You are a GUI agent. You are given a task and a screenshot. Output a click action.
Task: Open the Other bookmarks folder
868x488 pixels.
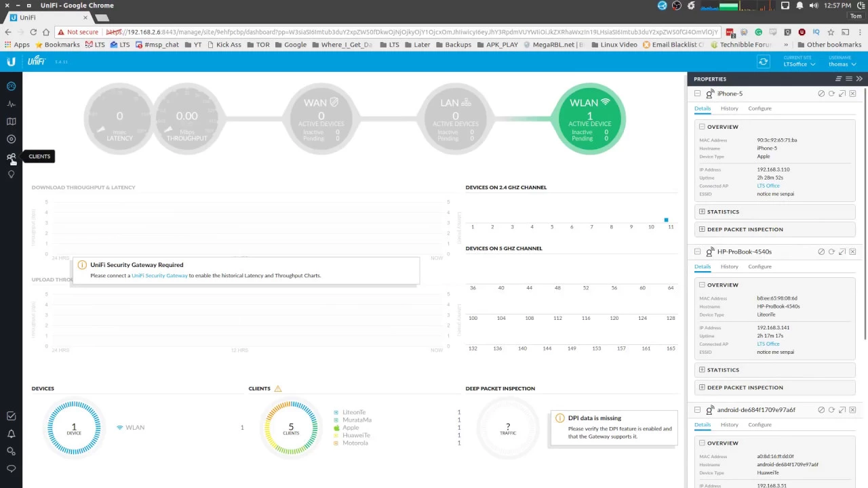(829, 45)
